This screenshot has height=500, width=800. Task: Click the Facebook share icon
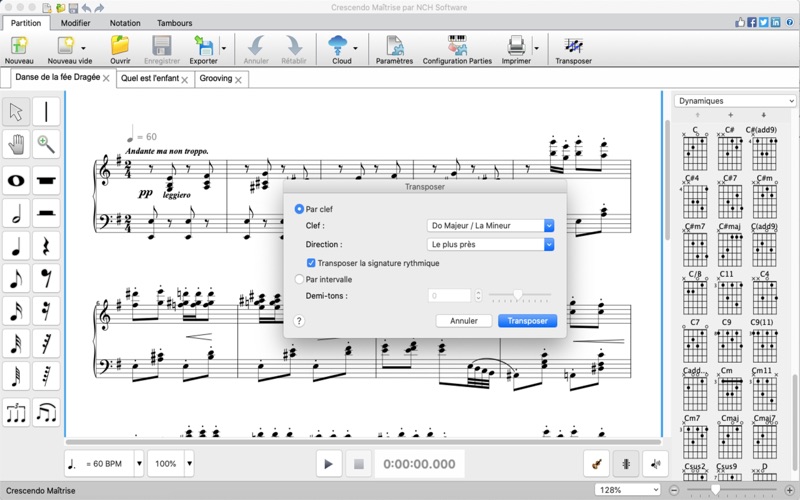point(752,22)
